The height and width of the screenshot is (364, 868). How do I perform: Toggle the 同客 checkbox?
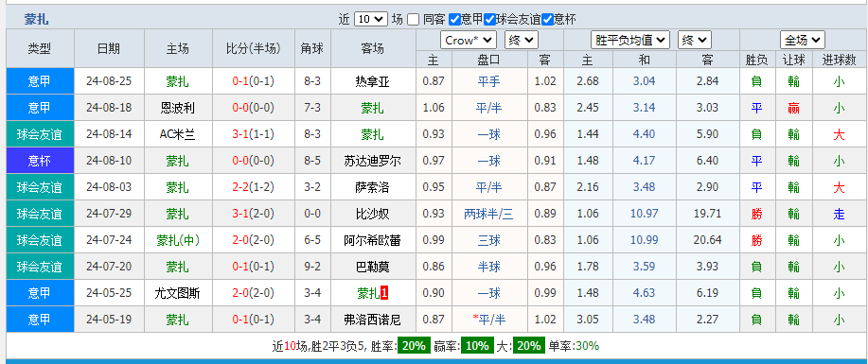[413, 20]
